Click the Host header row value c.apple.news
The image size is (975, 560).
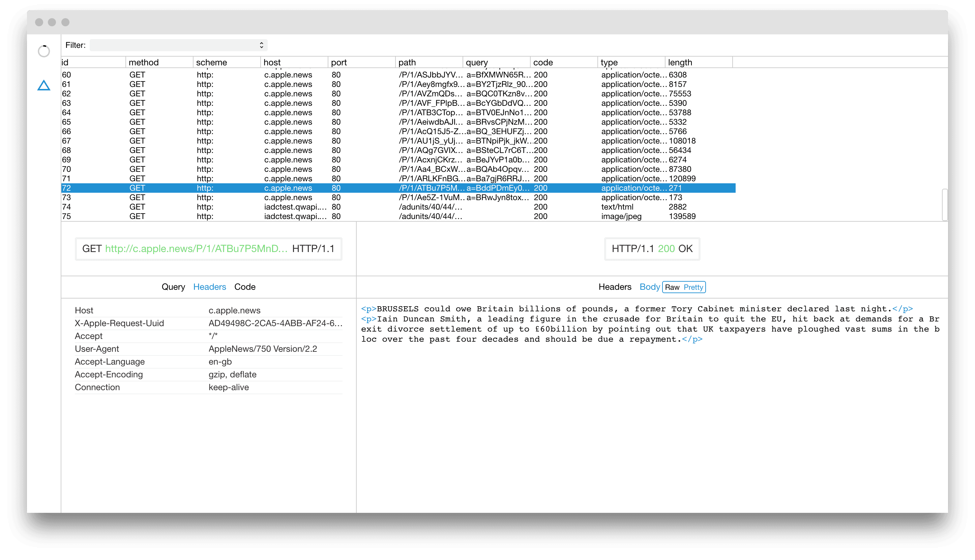point(234,310)
